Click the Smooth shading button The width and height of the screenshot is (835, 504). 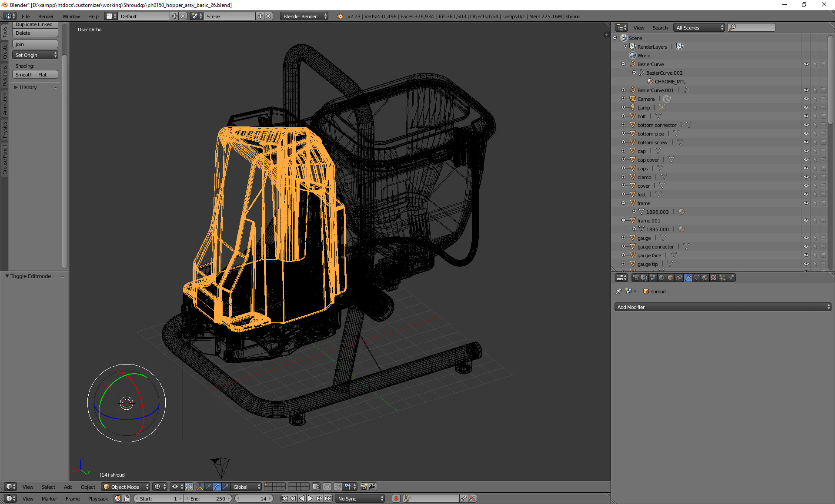(x=24, y=75)
